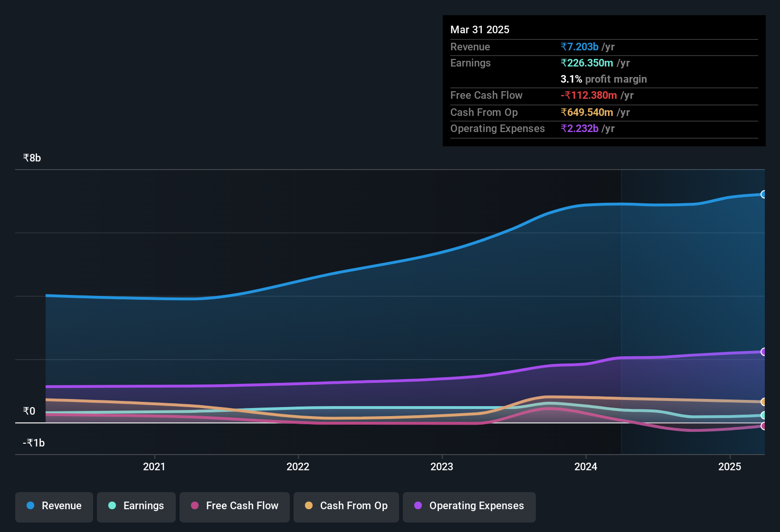Select the Cash From Op endpoint marker

pos(763,402)
